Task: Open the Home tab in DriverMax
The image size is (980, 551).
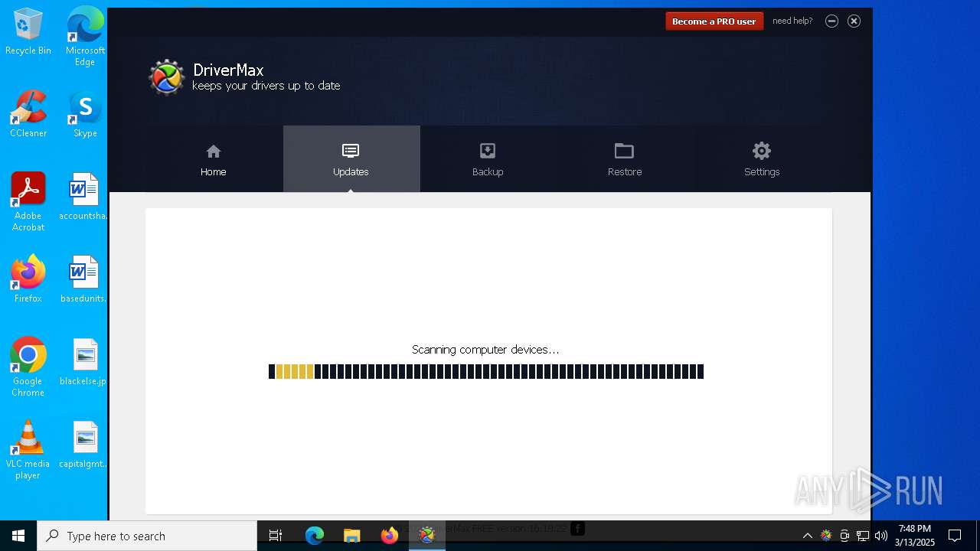Action: pyautogui.click(x=214, y=159)
